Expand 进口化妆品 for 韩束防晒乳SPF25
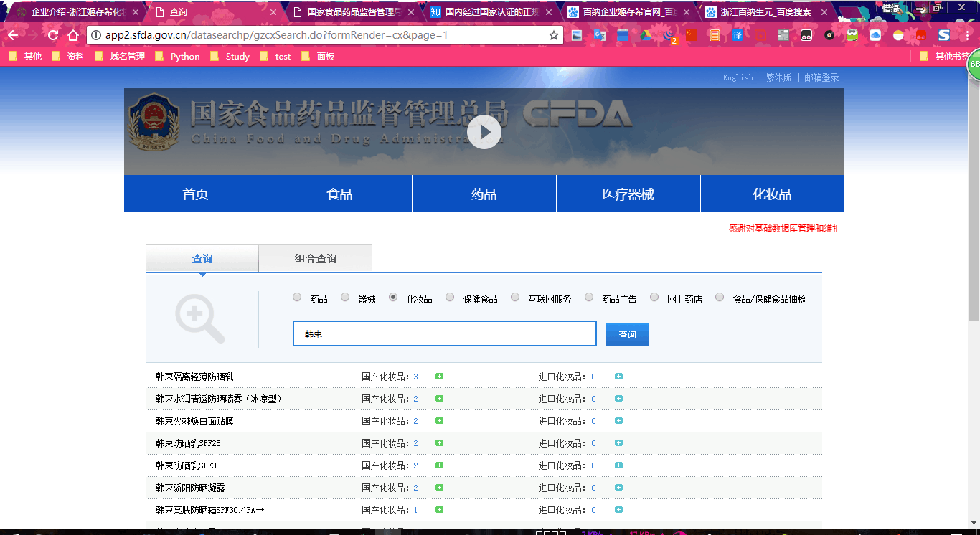The image size is (980, 535). 618,443
